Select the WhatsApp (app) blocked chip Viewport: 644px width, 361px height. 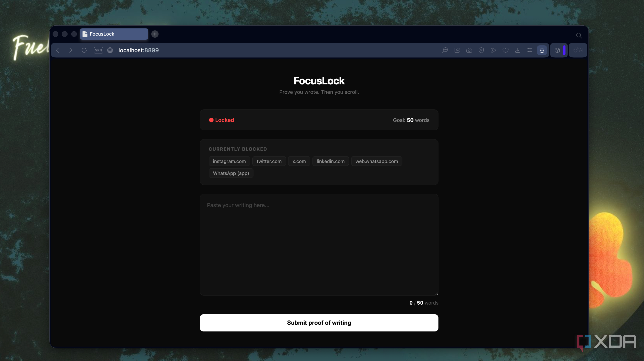(231, 173)
